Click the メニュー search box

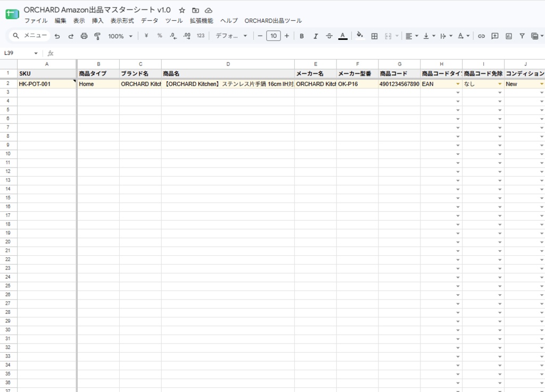(x=30, y=36)
